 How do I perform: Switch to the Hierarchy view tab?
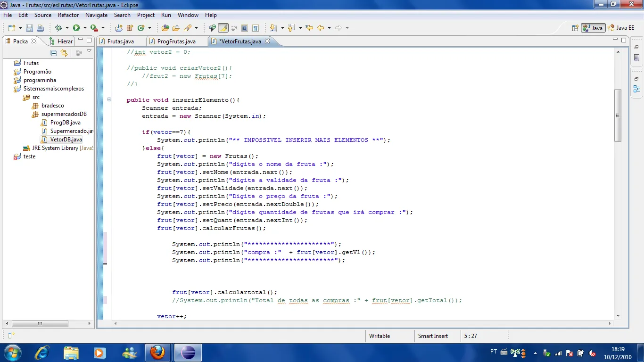click(x=61, y=41)
